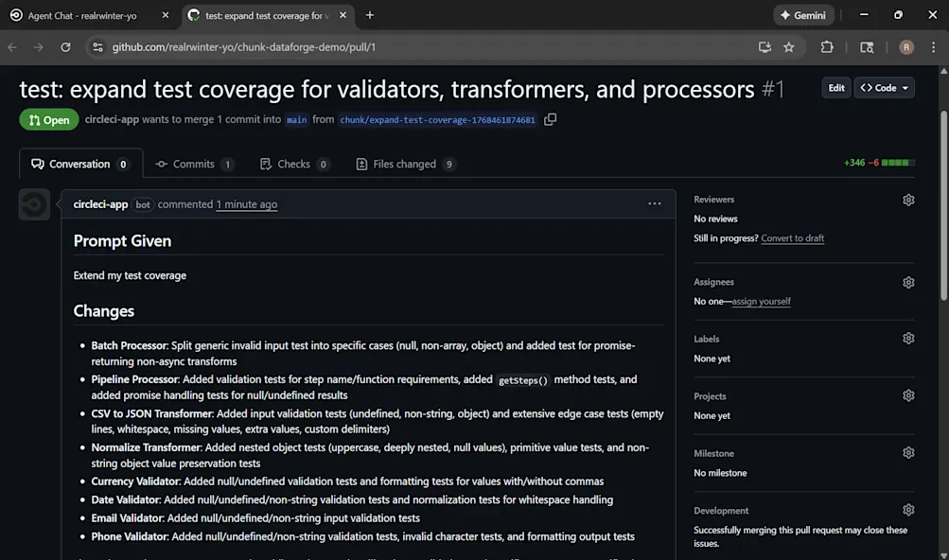The image size is (949, 560).
Task: Click the main base branch link
Action: point(296,120)
